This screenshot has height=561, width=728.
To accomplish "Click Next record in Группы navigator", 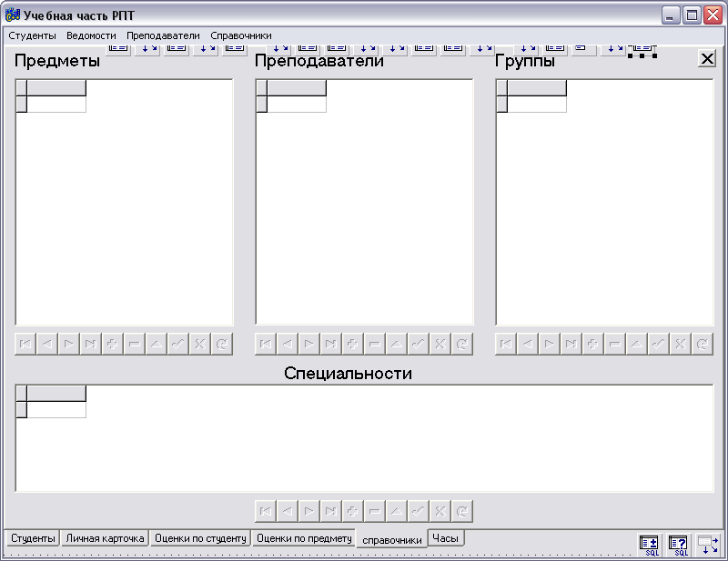I will (x=550, y=345).
